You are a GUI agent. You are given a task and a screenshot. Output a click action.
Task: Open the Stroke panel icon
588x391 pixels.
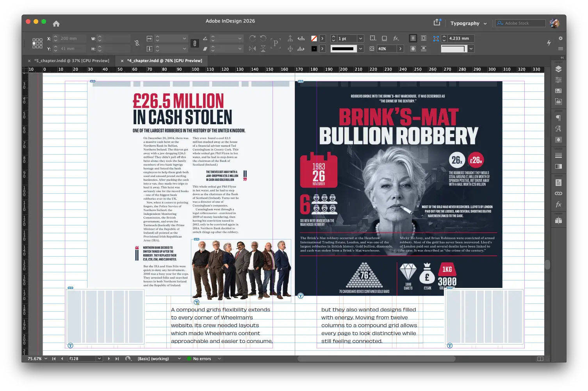point(558,155)
